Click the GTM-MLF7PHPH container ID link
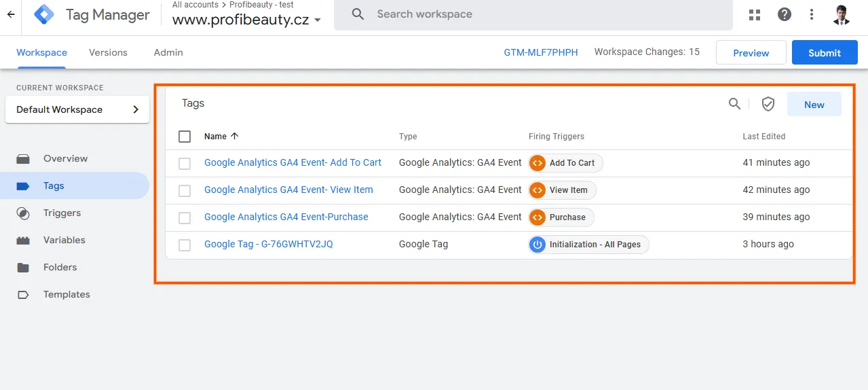 (x=541, y=52)
